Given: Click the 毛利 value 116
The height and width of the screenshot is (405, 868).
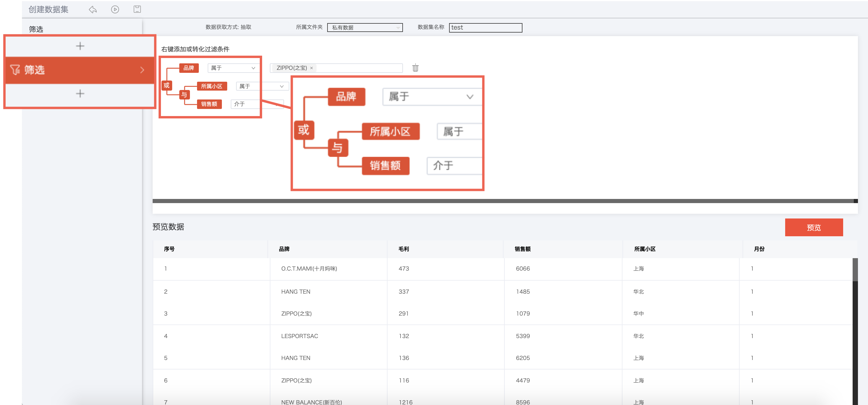Looking at the screenshot, I should click(x=404, y=381).
